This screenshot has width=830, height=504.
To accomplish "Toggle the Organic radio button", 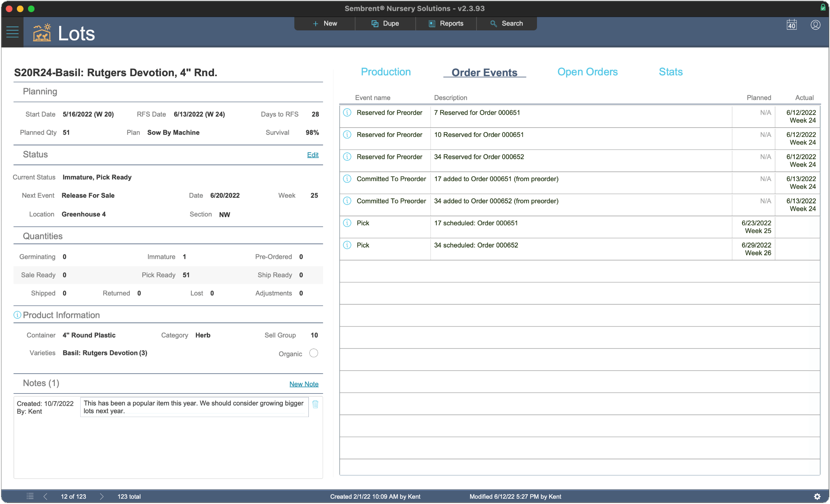I will pos(314,353).
